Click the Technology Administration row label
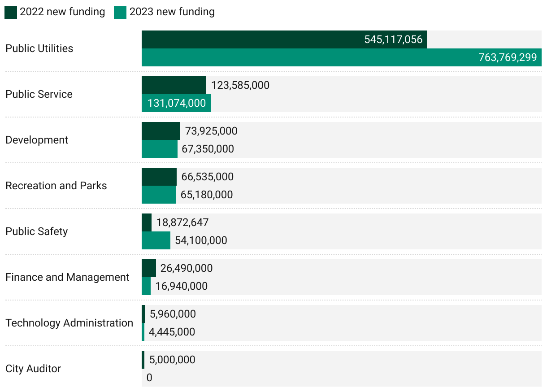547x392 pixels. point(69,323)
